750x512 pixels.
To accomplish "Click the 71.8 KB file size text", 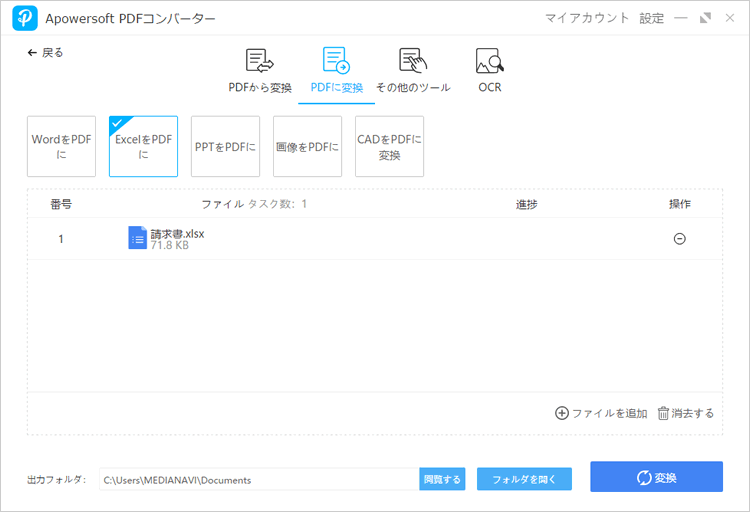I will click(170, 245).
